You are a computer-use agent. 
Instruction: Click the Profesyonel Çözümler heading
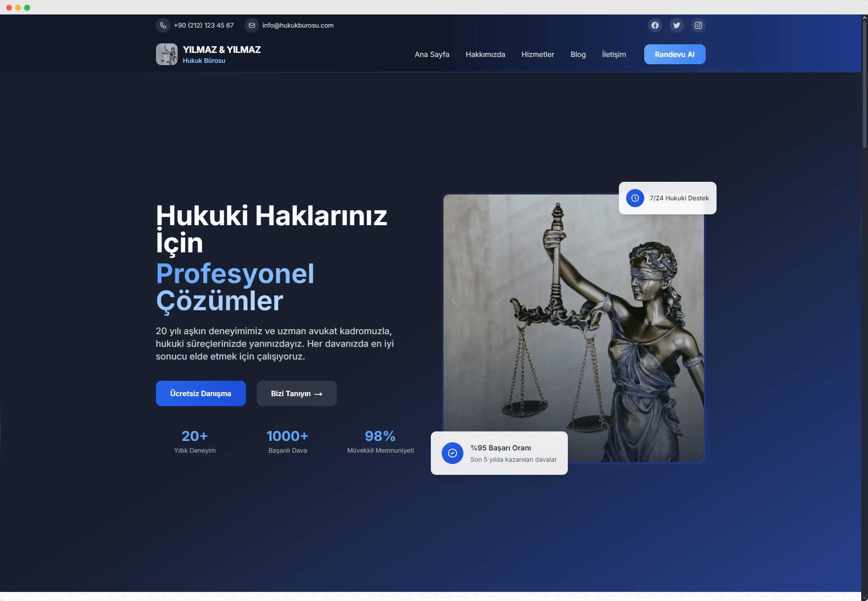point(235,287)
